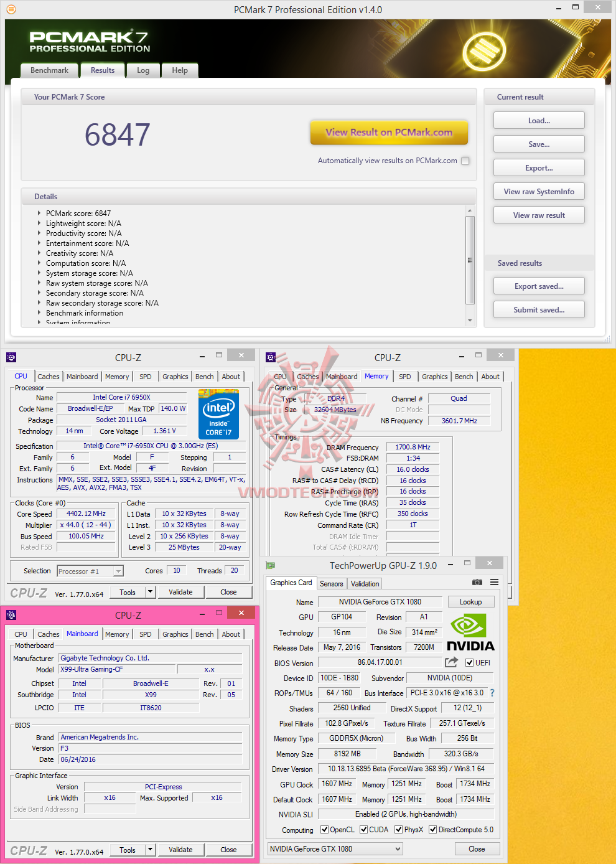Toggle the OpenCL checkbox
616x864 pixels.
click(x=324, y=830)
